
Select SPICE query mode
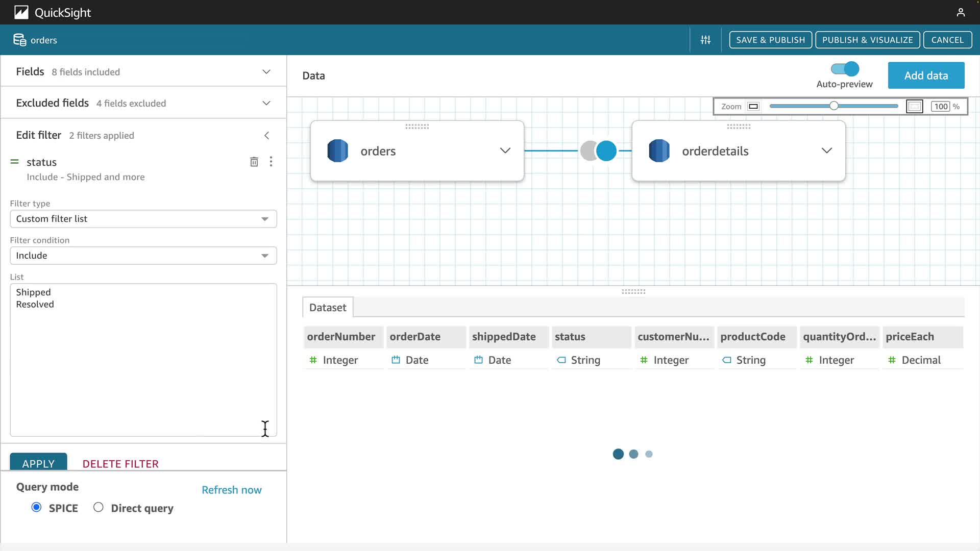click(36, 507)
